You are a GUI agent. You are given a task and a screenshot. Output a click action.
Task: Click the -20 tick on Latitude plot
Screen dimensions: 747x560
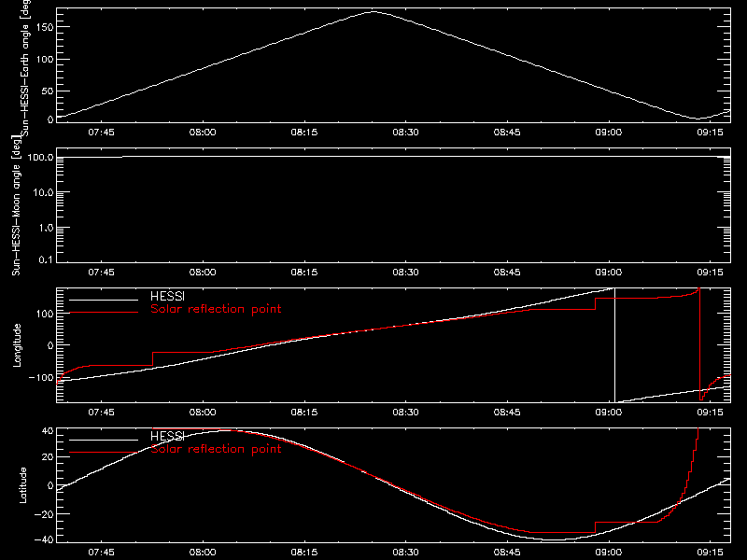(x=44, y=515)
